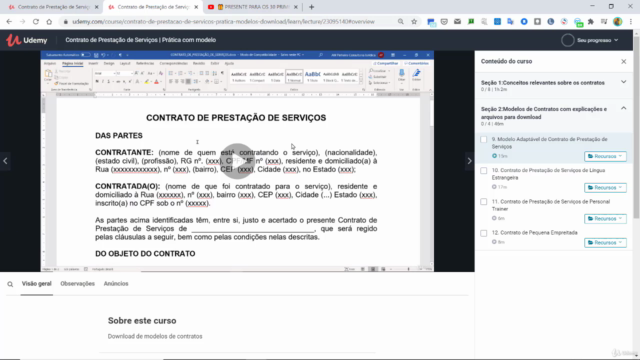The image size is (640, 360).
Task: Switch to the YouTube PRESENTE PARA browser tab
Action: tap(253, 7)
